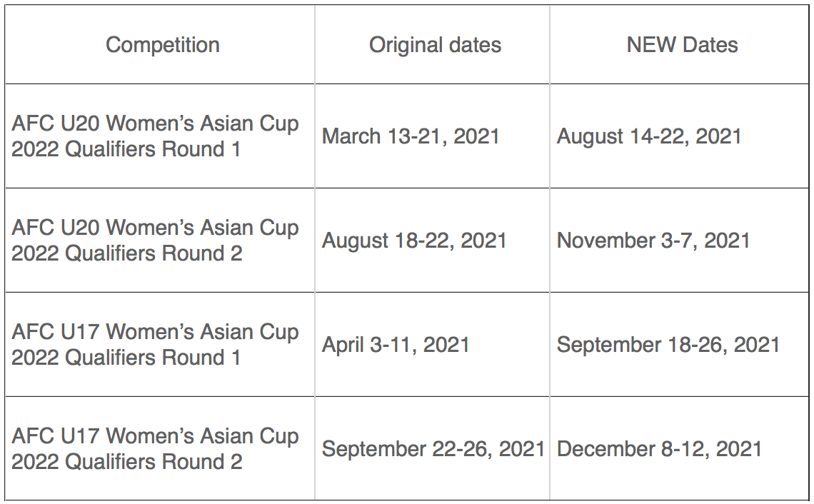
Task: Click the NEW Dates column header
Action: (x=679, y=45)
